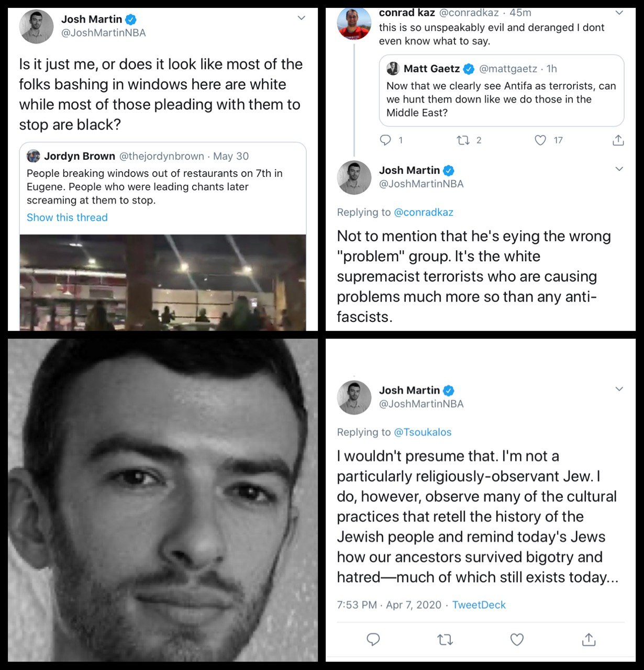This screenshot has height=670, width=644.
Task: Like the conrad kaz tweet
Action: (x=540, y=140)
